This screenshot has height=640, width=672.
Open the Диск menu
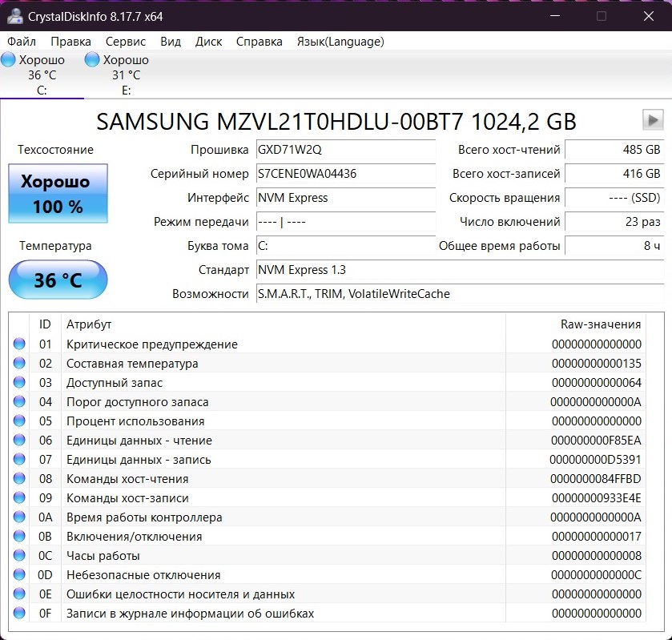click(209, 42)
